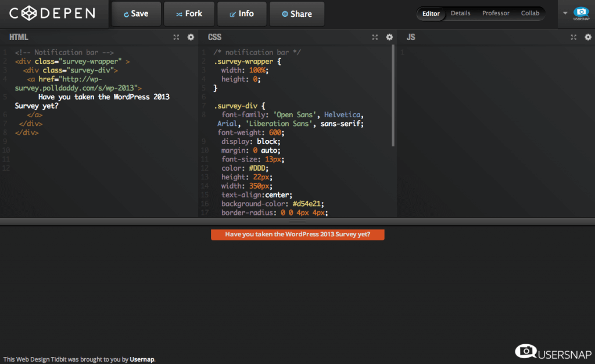Click the '.survey-wrapper {' selector line
The height and width of the screenshot is (364, 595).
click(248, 62)
